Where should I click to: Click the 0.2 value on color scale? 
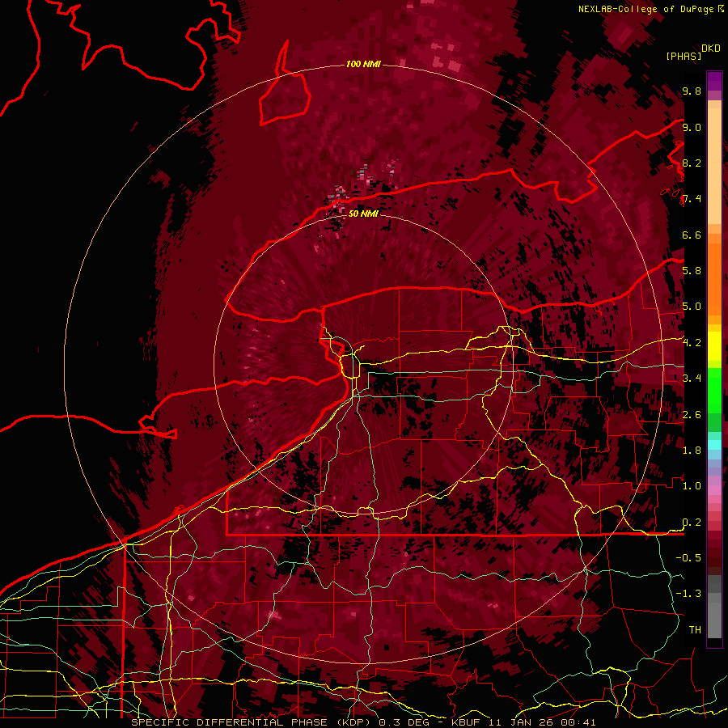click(x=692, y=523)
